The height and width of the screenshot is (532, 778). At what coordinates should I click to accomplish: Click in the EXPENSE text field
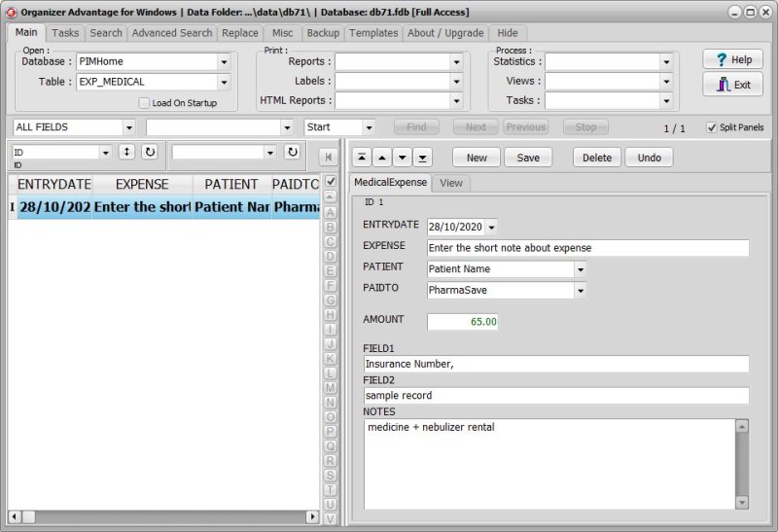588,248
